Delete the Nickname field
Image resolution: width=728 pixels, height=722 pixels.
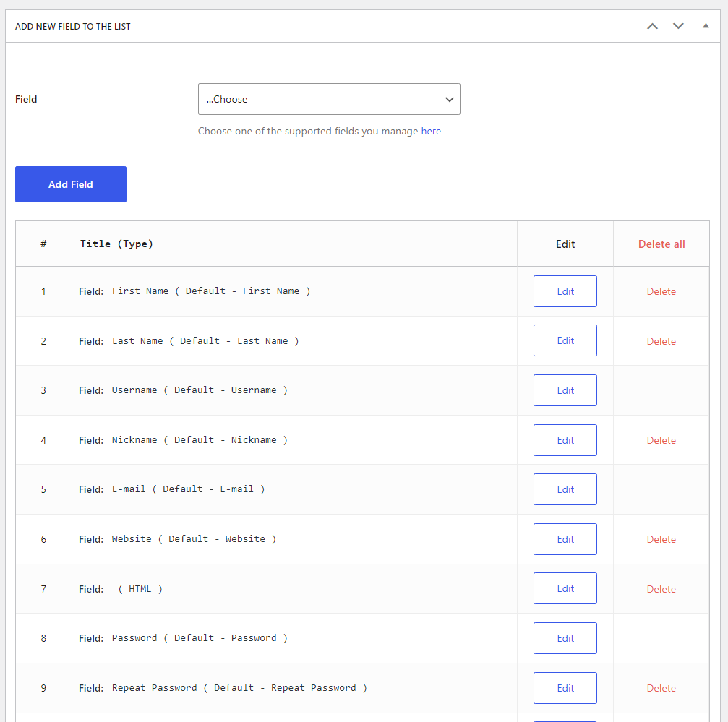pos(661,440)
